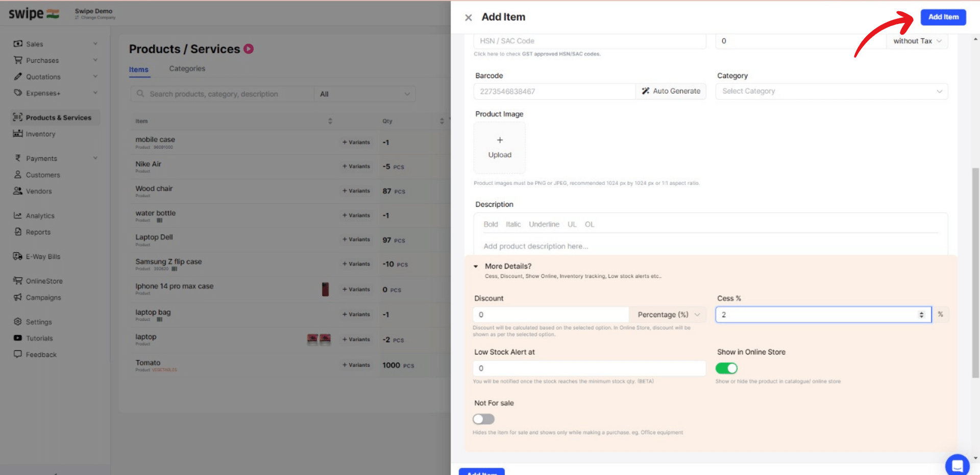The image size is (980, 475).
Task: Close the Add Item panel
Action: (468, 17)
